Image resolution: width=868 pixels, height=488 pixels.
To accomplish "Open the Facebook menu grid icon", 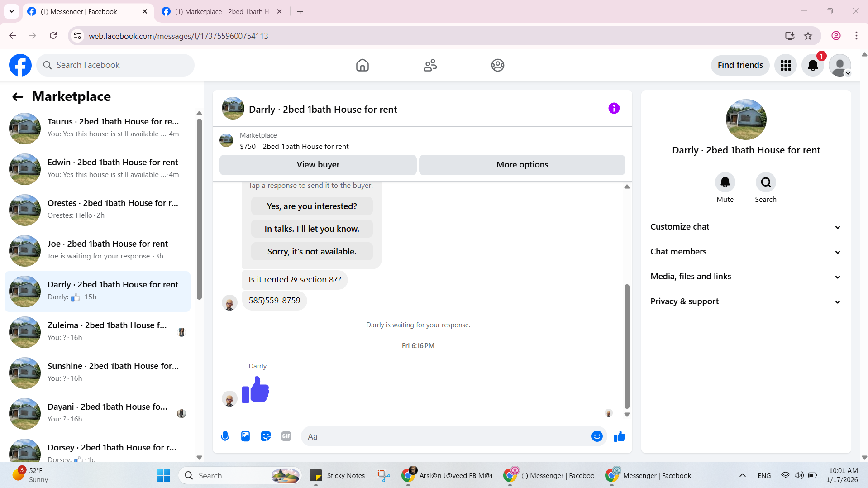I will [x=786, y=65].
